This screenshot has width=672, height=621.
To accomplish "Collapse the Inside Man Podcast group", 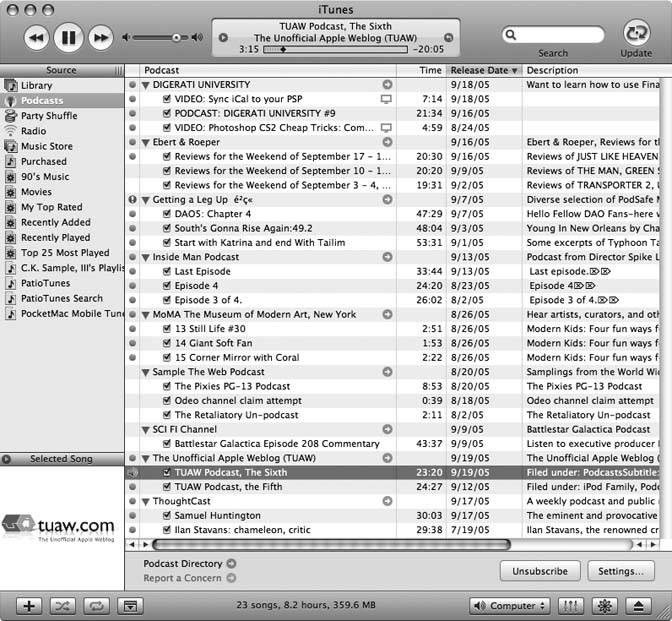I will pos(146,257).
